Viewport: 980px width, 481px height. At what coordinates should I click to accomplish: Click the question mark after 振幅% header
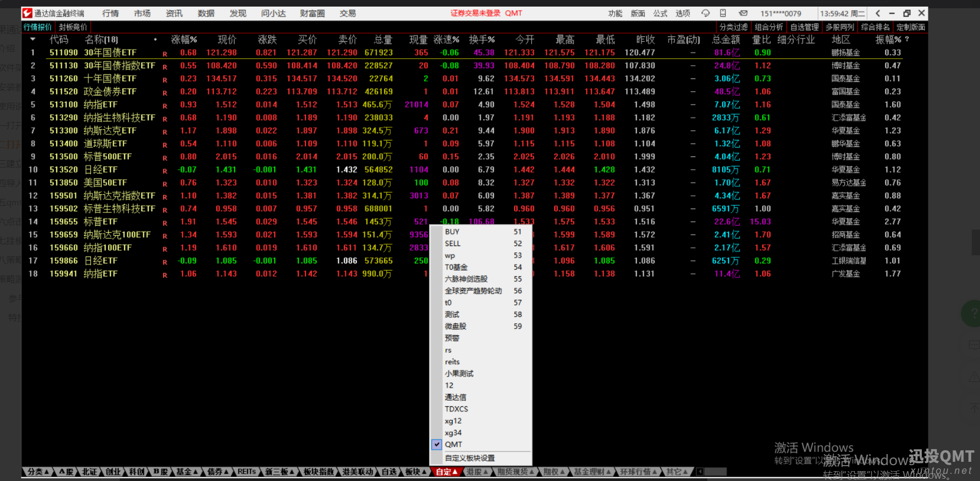(907, 40)
